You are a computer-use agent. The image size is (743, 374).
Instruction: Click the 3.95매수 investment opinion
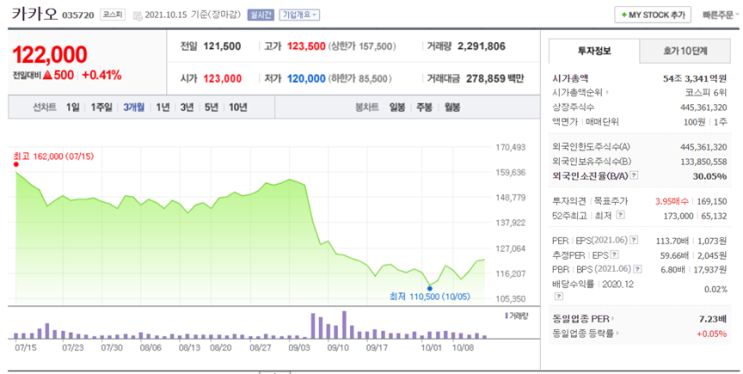pos(672,201)
